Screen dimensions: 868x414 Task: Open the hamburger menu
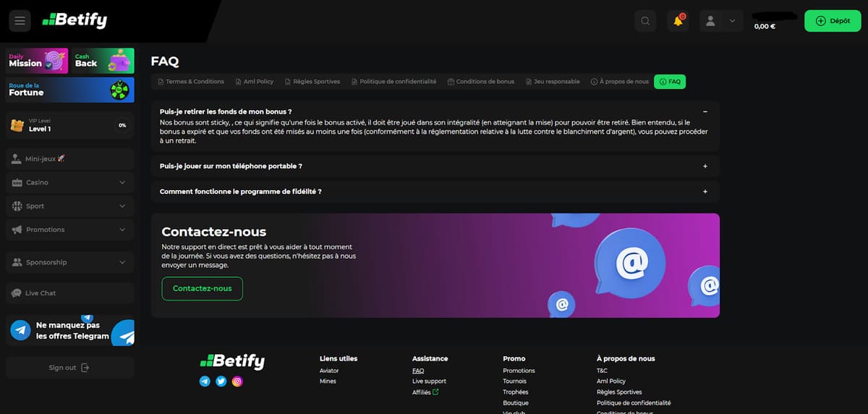click(x=20, y=21)
